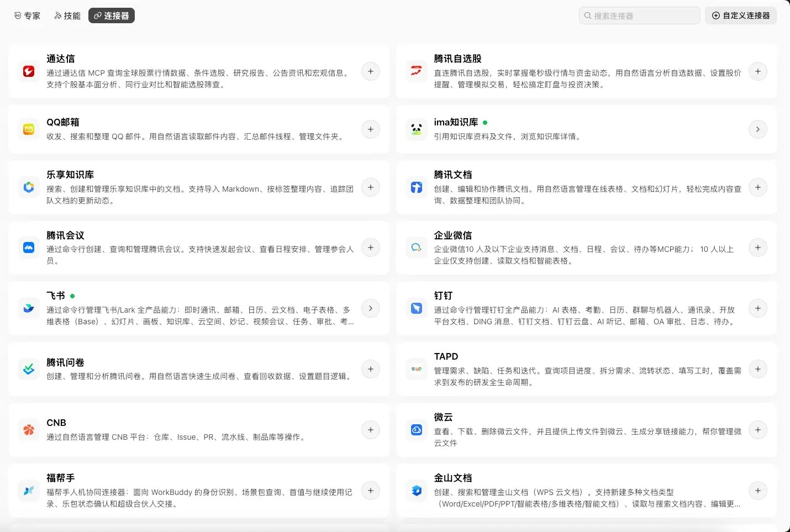Click the 腾讯问卷 description text

(200, 376)
